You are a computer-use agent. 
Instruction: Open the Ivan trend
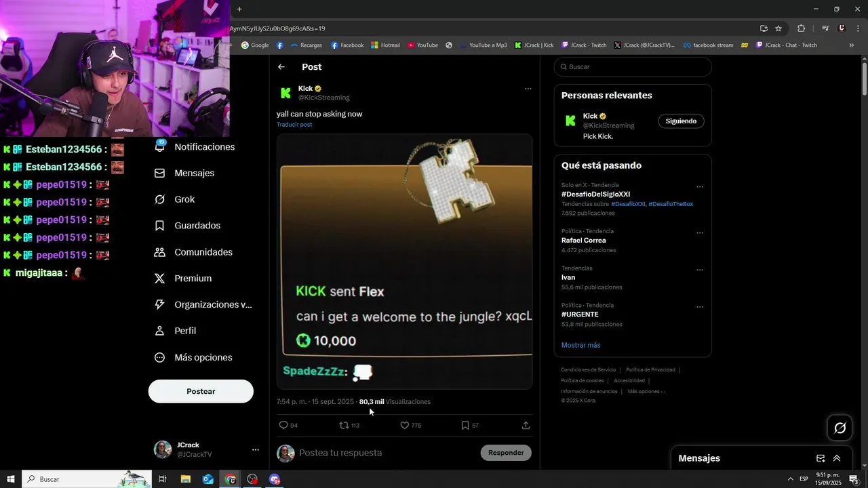click(568, 277)
